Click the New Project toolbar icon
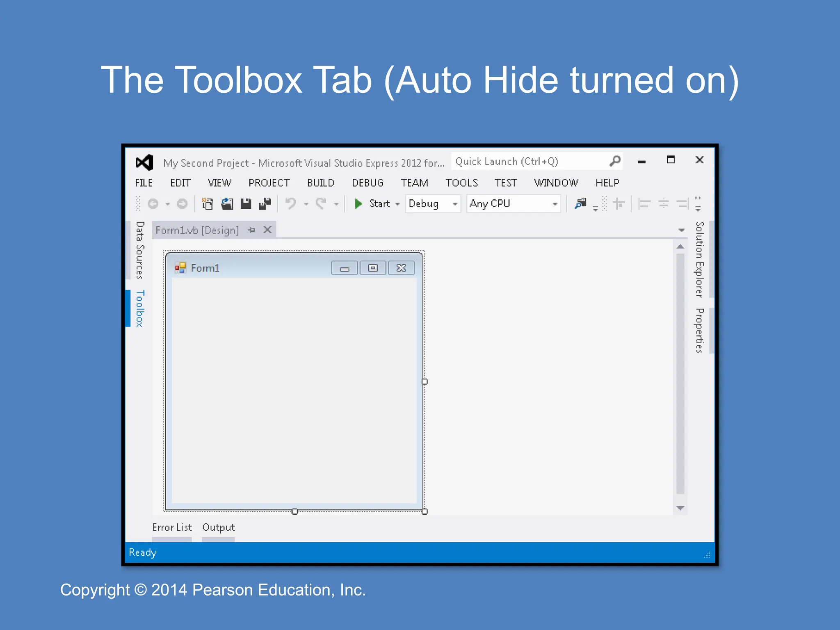Screen dimensions: 840x630 coord(208,203)
